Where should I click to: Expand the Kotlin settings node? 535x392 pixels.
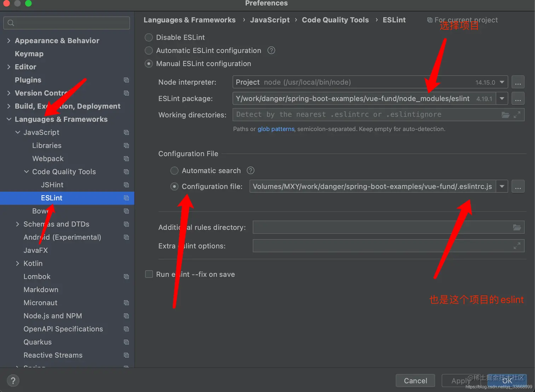pyautogui.click(x=18, y=263)
